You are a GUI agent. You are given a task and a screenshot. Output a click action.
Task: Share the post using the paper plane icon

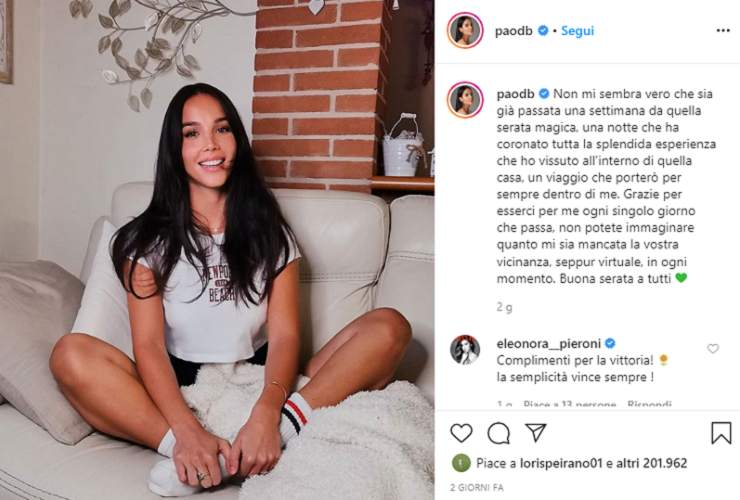(x=536, y=432)
